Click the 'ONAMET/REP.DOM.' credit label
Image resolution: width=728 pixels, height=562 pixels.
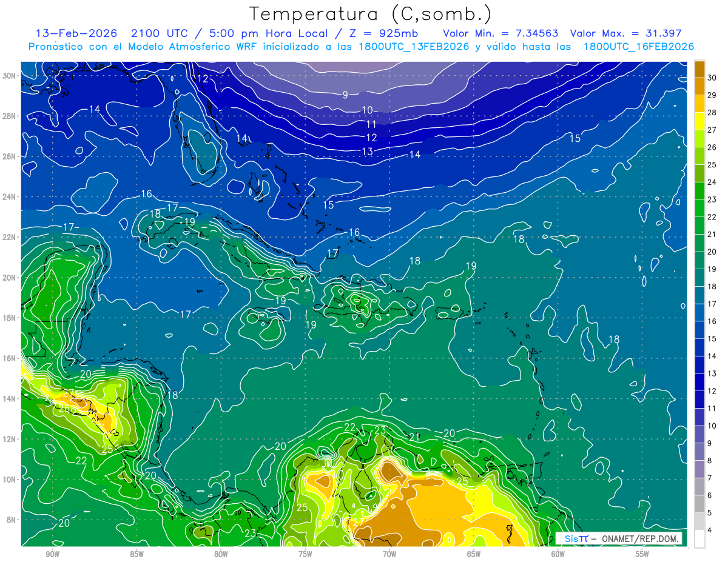pyautogui.click(x=639, y=538)
